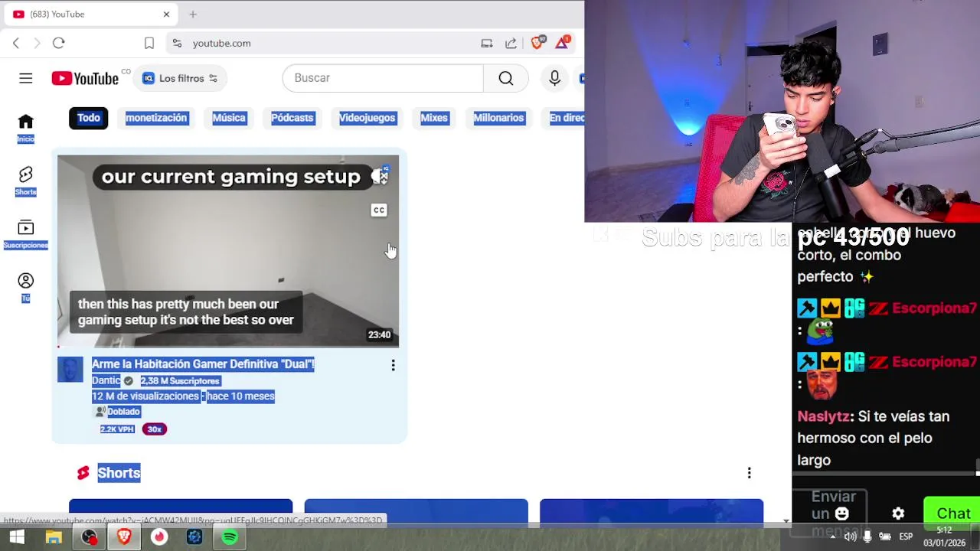Click the Naslytz username in chat
Image resolution: width=980 pixels, height=551 pixels.
pos(824,417)
